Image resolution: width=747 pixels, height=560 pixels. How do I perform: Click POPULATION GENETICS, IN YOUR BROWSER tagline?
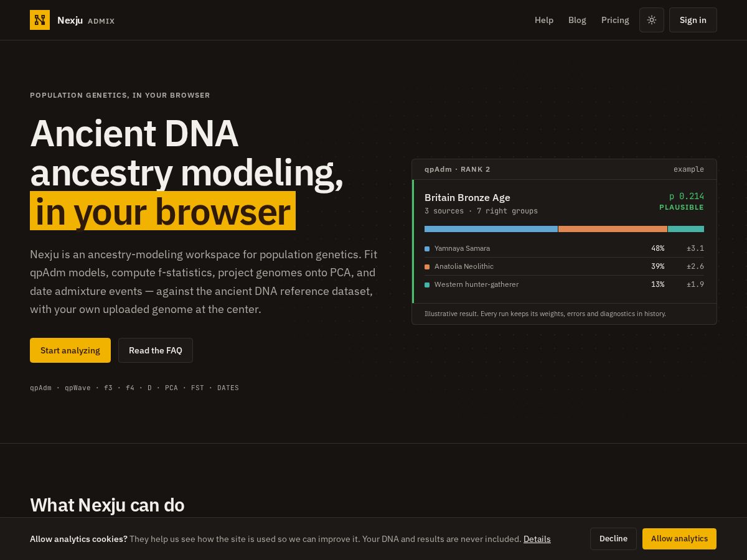(x=120, y=95)
